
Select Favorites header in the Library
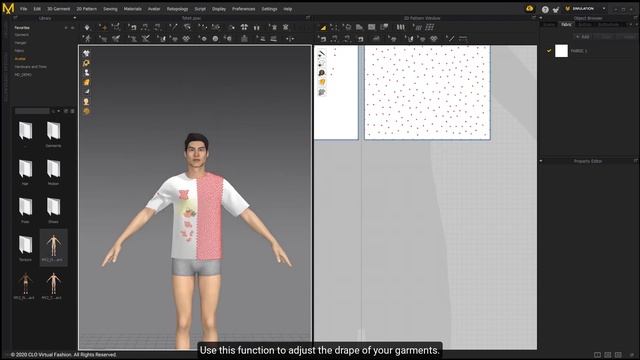[x=22, y=28]
